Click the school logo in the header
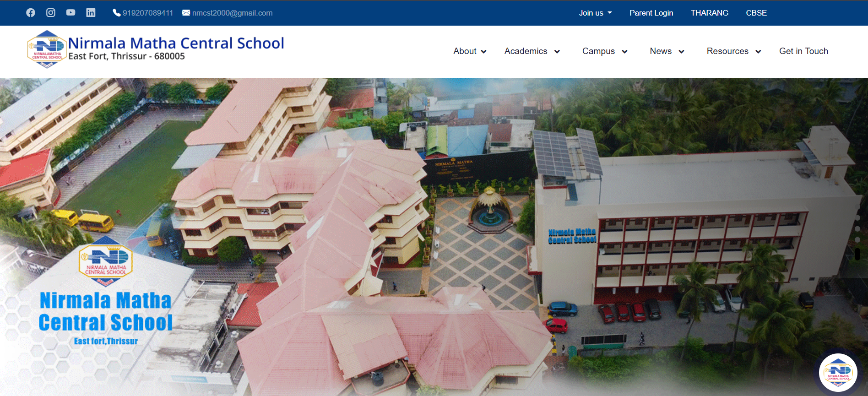 pyautogui.click(x=47, y=49)
